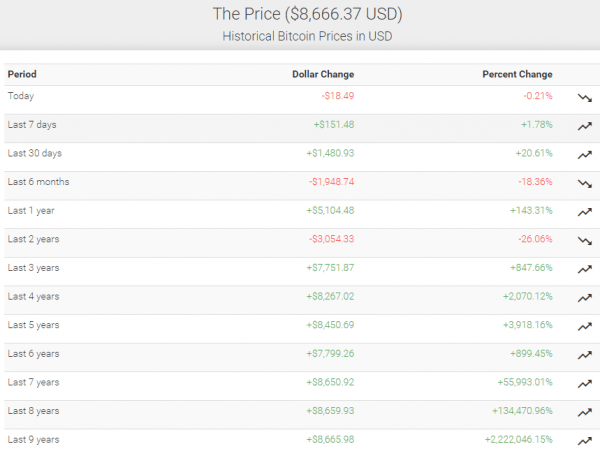This screenshot has width=600, height=458.
Task: Click the Percent Change column header
Action: pos(517,74)
